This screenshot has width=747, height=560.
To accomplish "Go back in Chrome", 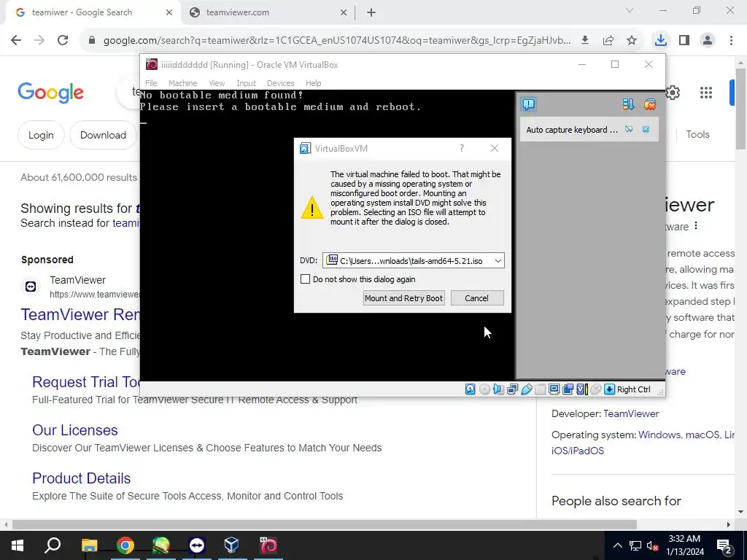I will 16,40.
